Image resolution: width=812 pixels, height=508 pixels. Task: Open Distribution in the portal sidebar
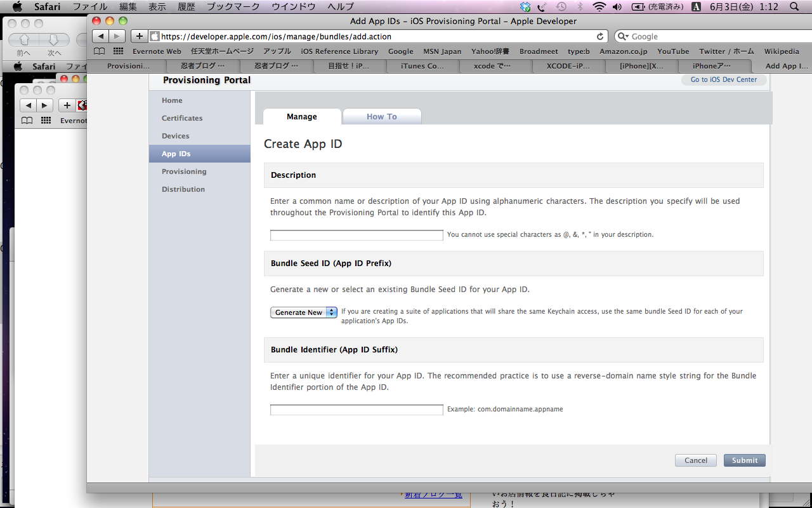click(183, 189)
